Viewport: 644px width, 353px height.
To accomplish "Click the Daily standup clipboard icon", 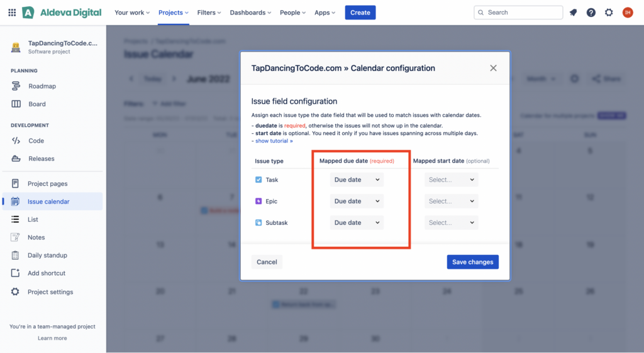I will pyautogui.click(x=15, y=255).
